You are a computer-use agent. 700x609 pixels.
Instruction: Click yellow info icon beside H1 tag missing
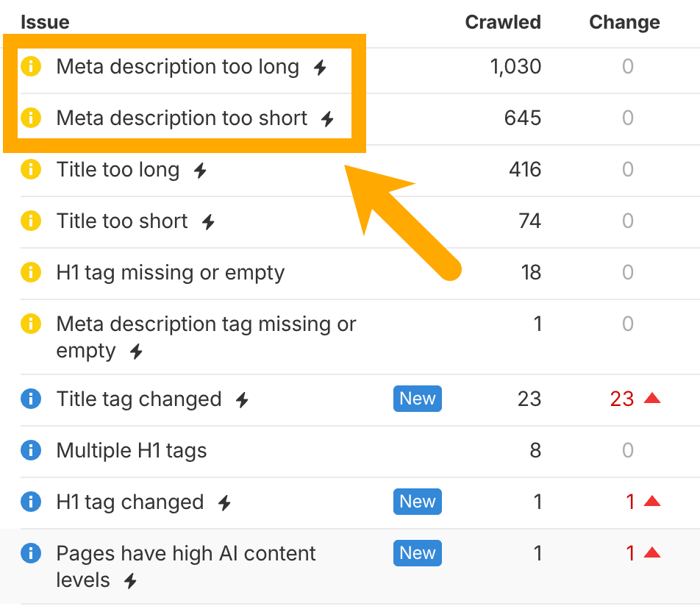click(30, 273)
